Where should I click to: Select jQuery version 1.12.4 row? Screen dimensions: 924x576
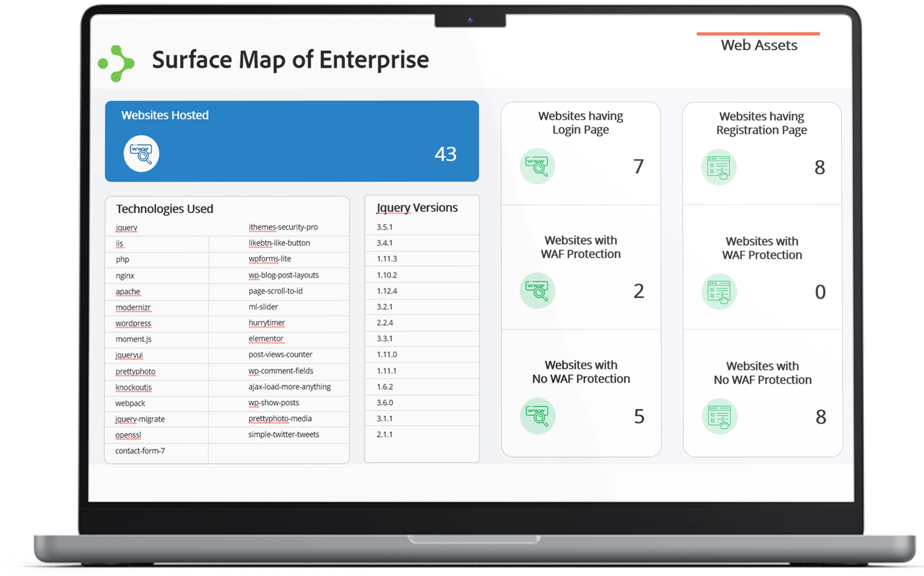click(387, 291)
